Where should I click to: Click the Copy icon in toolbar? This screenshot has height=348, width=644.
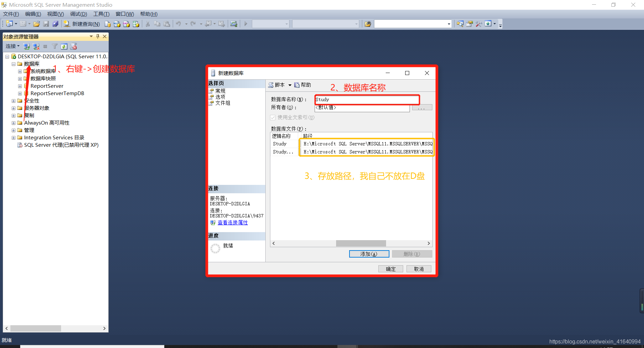tap(157, 24)
